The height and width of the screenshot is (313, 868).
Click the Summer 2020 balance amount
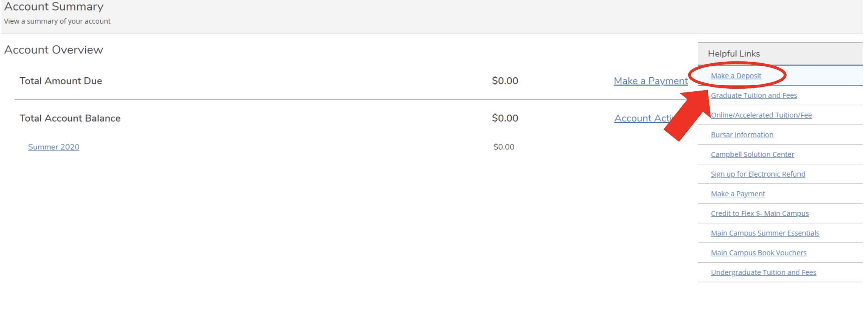[504, 147]
